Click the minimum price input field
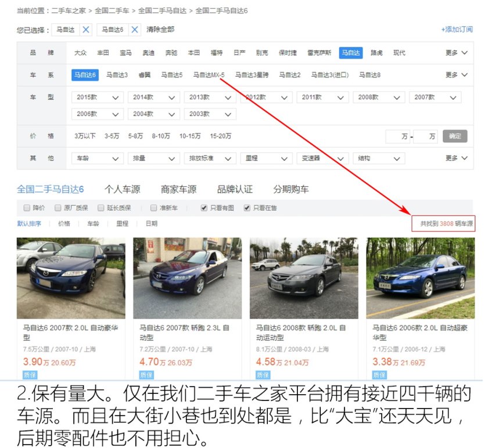The width and height of the screenshot is (488, 448). point(397,136)
